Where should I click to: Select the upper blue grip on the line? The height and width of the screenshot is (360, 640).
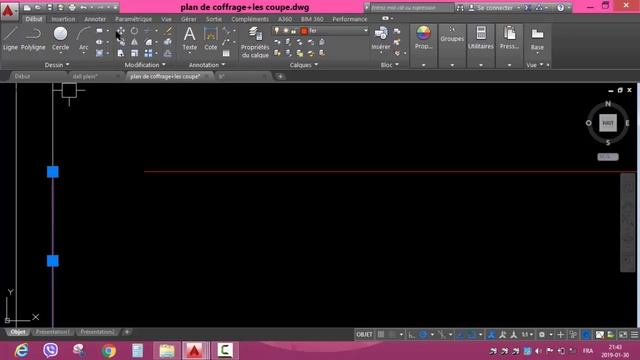[53, 172]
